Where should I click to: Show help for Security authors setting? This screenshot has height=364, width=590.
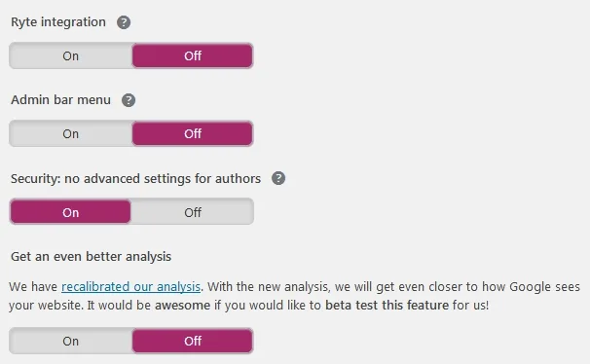click(x=278, y=178)
